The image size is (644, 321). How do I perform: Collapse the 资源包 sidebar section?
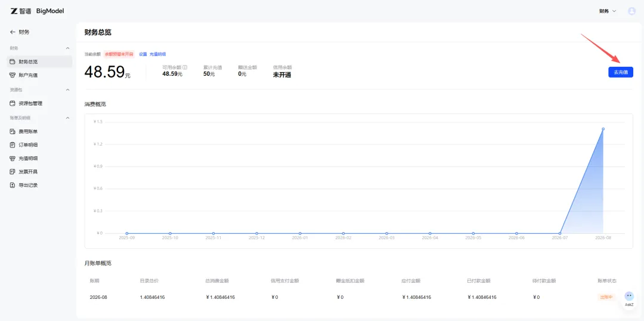pyautogui.click(x=68, y=89)
